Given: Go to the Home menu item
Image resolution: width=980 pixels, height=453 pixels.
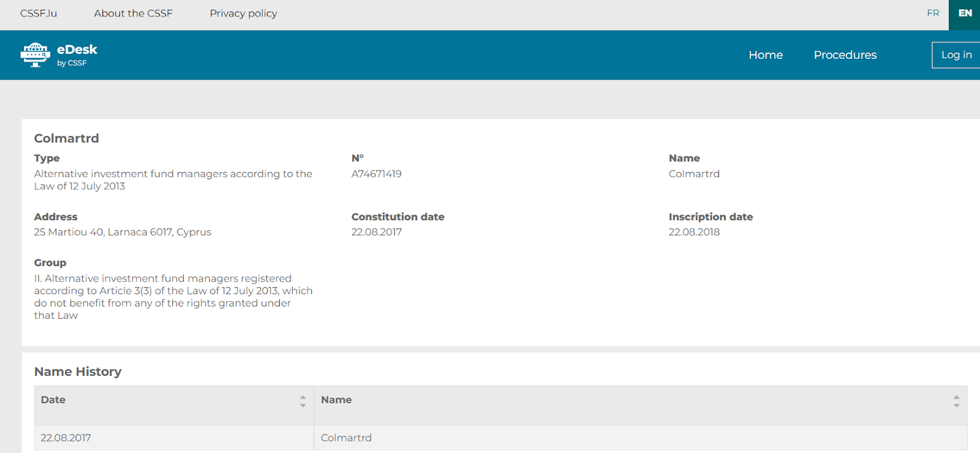Looking at the screenshot, I should 766,55.
